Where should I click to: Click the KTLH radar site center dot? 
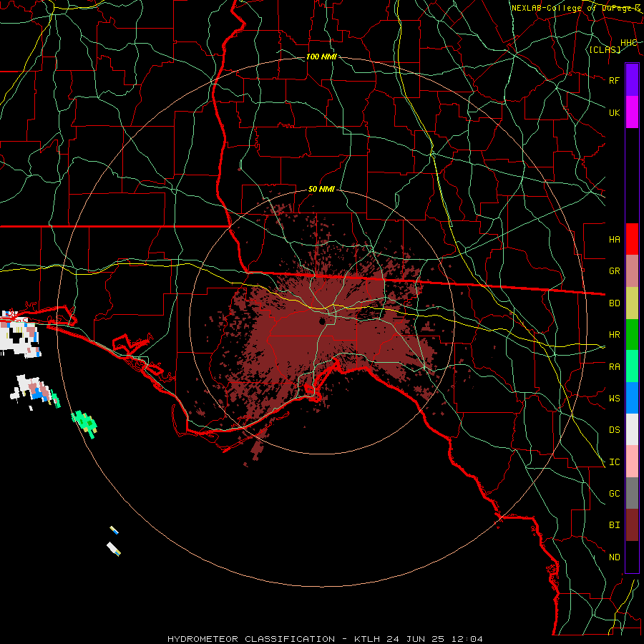pos(322,321)
